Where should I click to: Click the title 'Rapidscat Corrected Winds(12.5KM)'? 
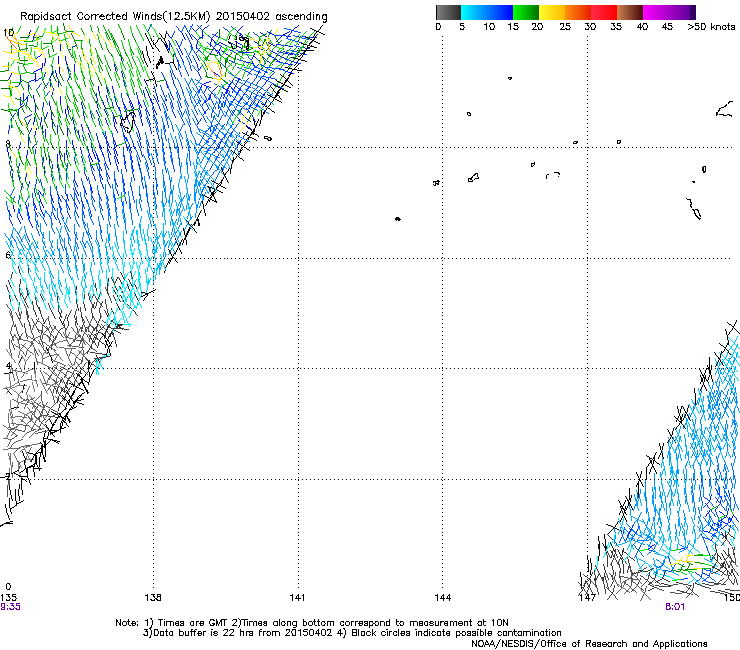pyautogui.click(x=115, y=17)
